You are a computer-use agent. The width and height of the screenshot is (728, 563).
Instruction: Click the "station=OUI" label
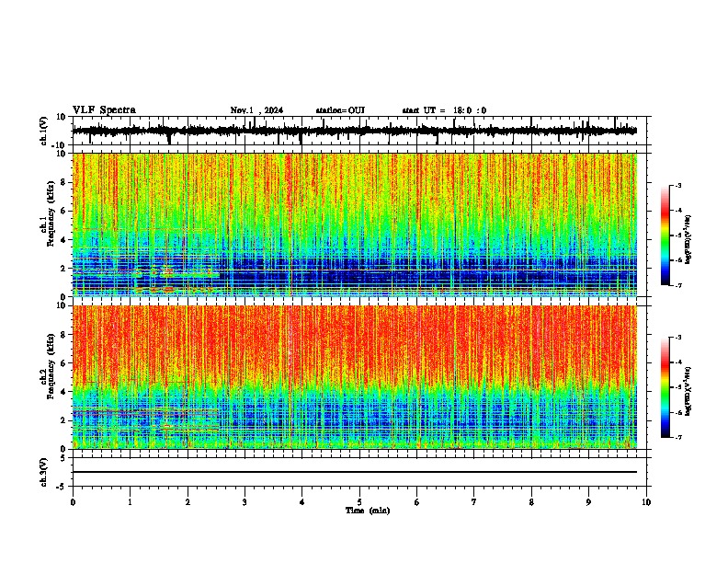click(x=340, y=110)
